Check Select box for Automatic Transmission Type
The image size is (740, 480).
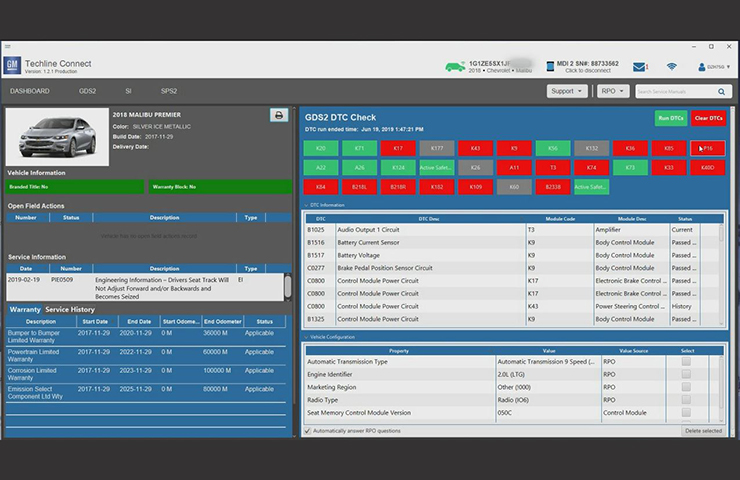coord(686,362)
